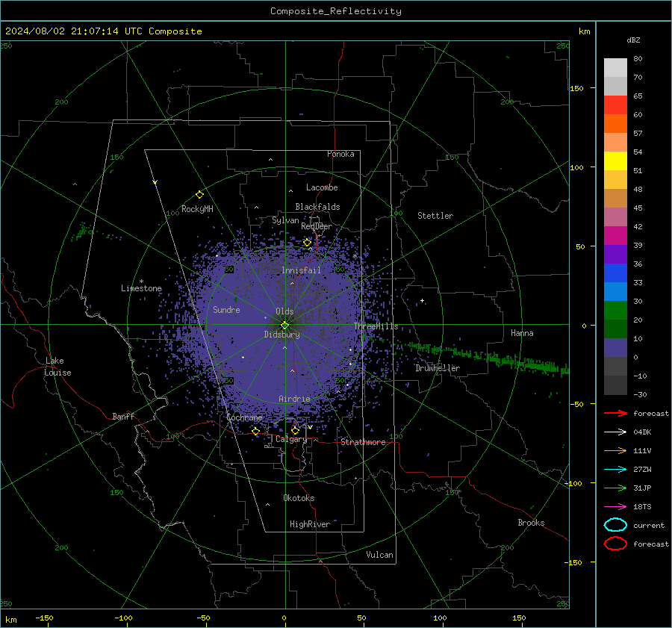Select the royal blue swatch between 36 and 33 dBZ
Viewport: 672px width, 628px height.
615,273
